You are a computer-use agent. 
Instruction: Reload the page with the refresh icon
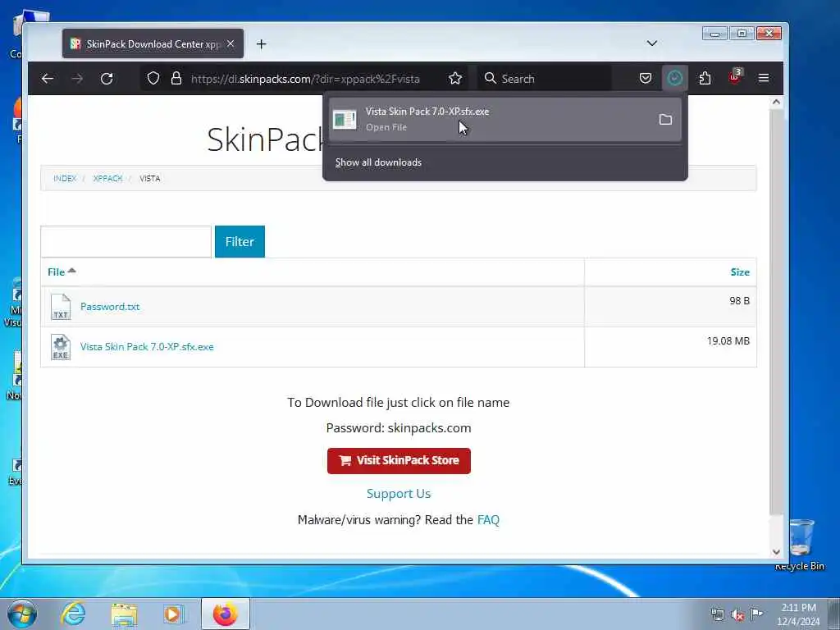tap(107, 79)
